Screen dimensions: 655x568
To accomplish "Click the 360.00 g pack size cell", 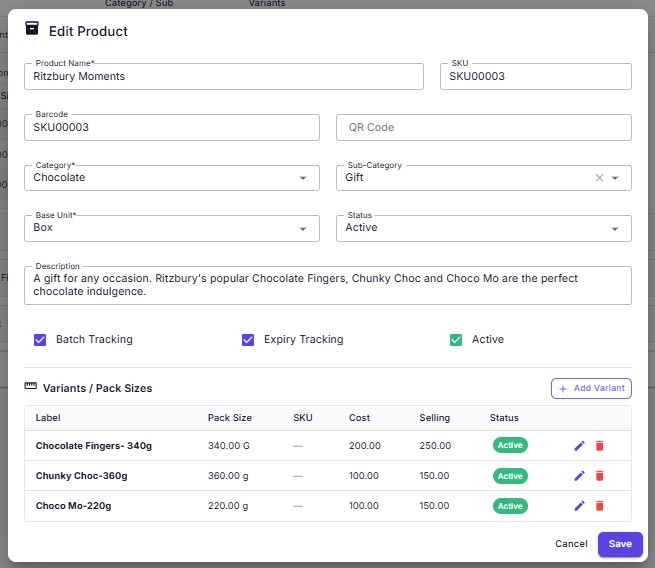I will click(228, 476).
